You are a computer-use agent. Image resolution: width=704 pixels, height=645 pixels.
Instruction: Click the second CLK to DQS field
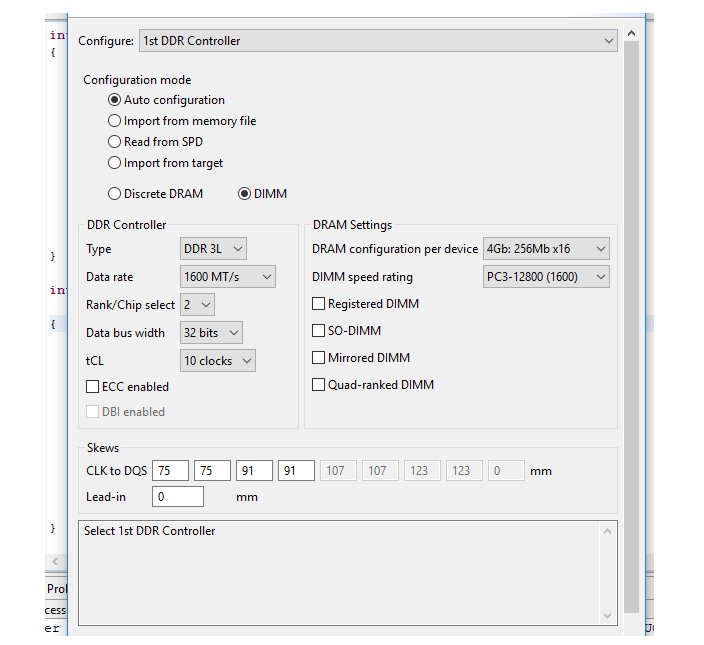click(x=212, y=470)
